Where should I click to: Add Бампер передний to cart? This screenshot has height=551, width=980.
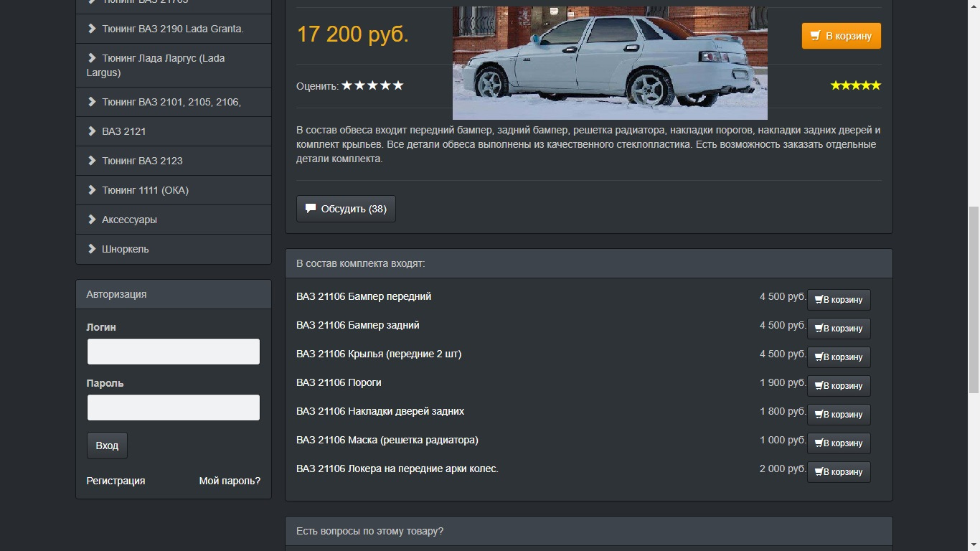[x=839, y=300]
